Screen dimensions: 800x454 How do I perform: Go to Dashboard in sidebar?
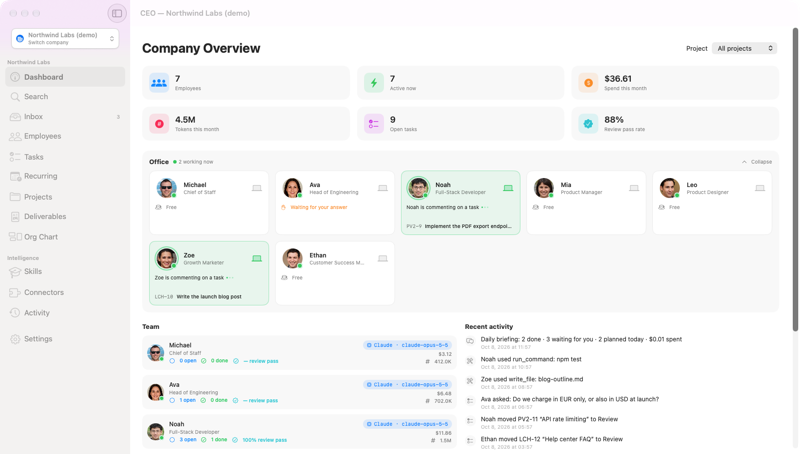pos(65,77)
